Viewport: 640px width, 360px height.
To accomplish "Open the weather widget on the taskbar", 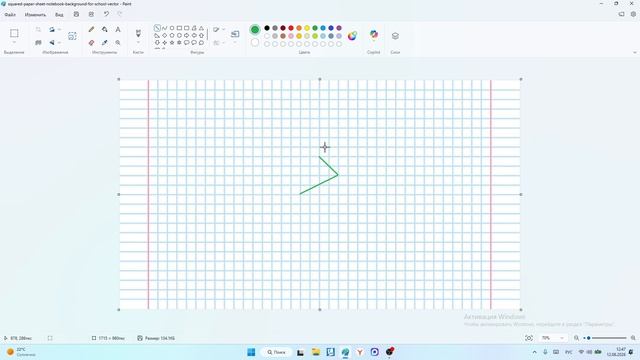I will 21,352.
